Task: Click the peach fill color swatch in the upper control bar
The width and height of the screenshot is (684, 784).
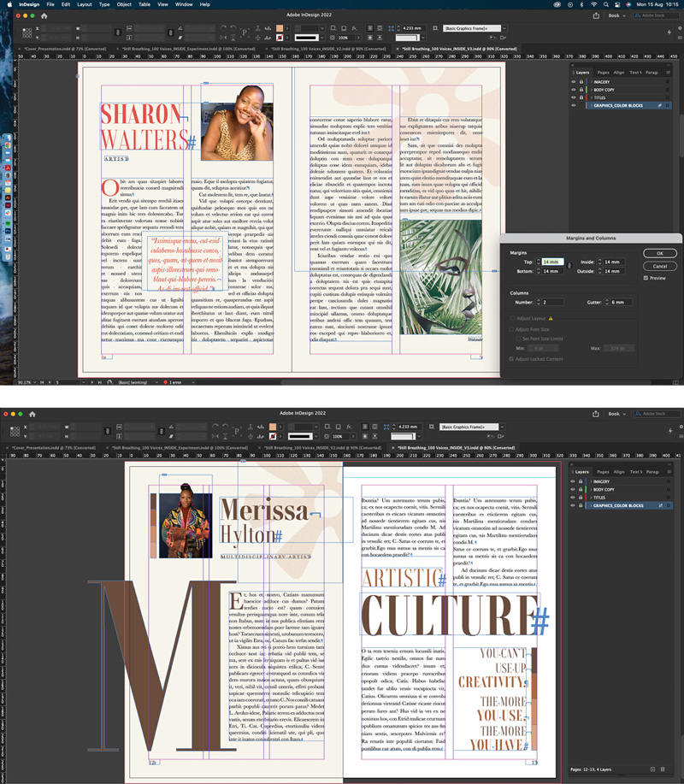Action: coord(280,28)
